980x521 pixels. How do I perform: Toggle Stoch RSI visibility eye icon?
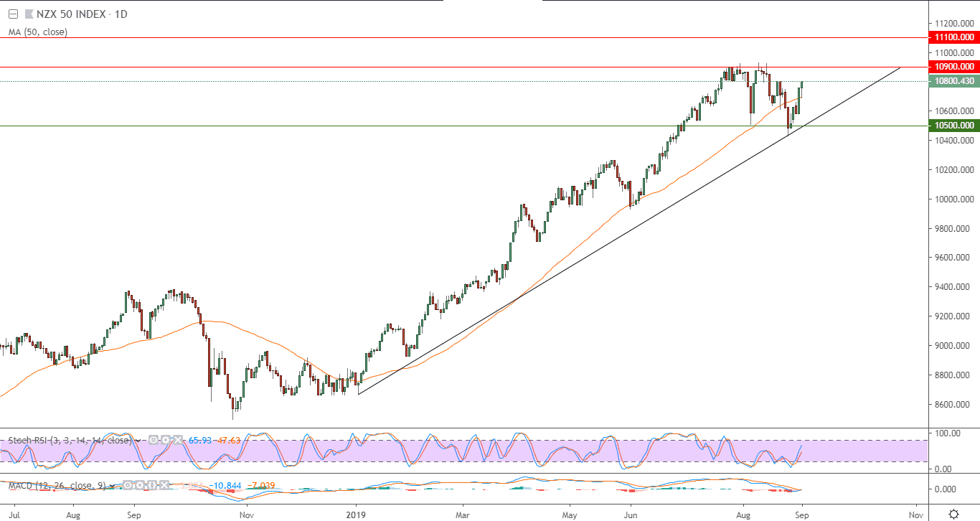point(154,440)
